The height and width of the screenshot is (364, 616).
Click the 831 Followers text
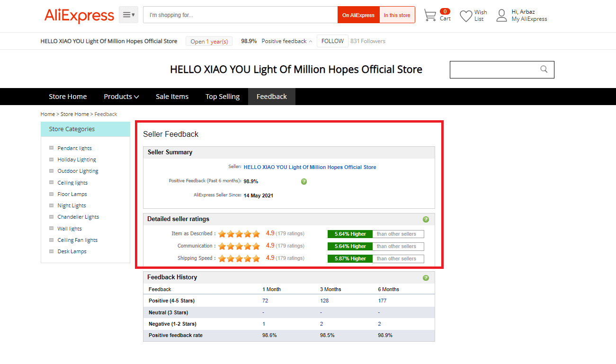[x=368, y=41]
